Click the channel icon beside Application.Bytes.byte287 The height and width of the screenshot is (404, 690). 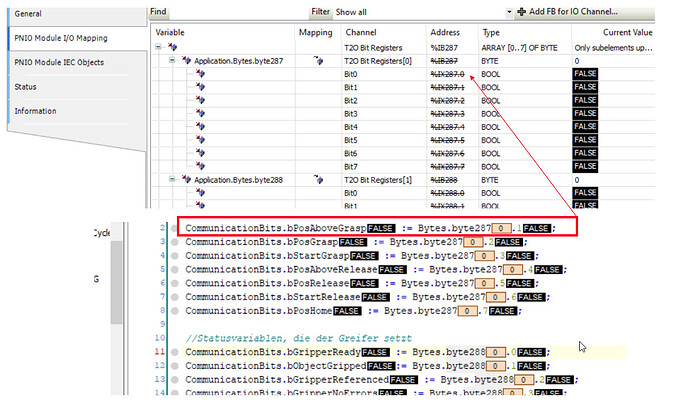pyautogui.click(x=187, y=60)
